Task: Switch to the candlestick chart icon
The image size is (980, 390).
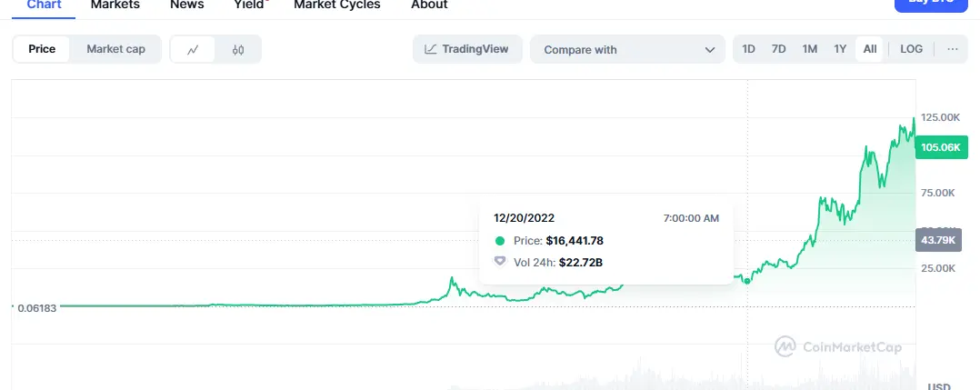Action: pos(238,49)
